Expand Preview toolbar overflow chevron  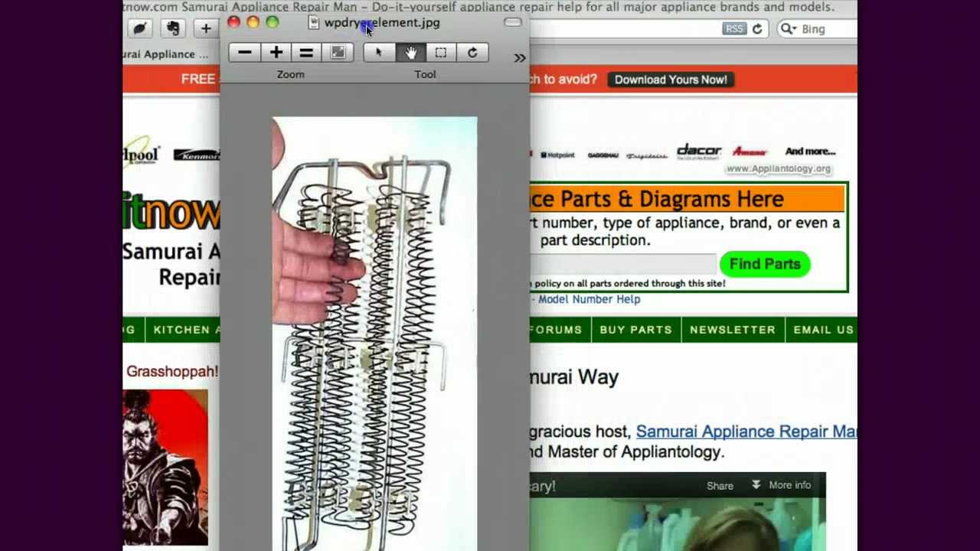[x=520, y=58]
